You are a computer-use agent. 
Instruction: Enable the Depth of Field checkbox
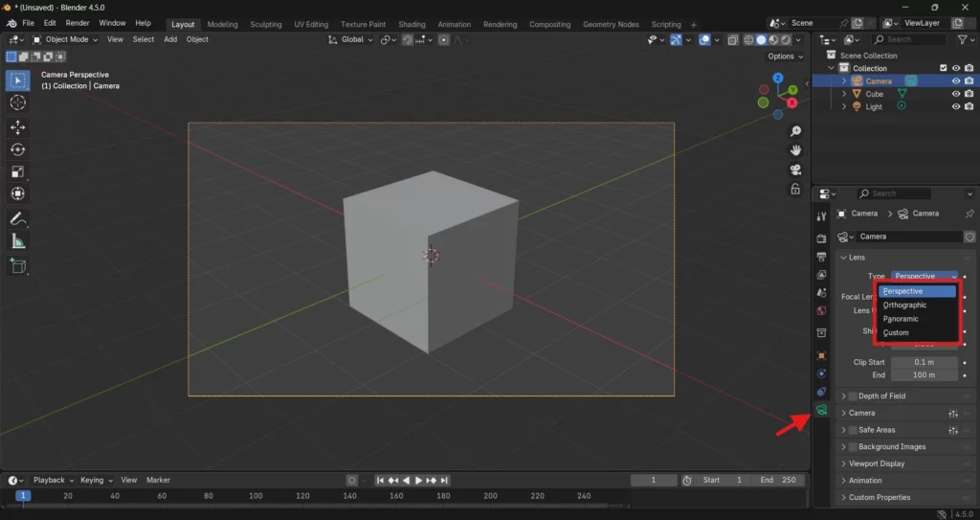(x=853, y=396)
